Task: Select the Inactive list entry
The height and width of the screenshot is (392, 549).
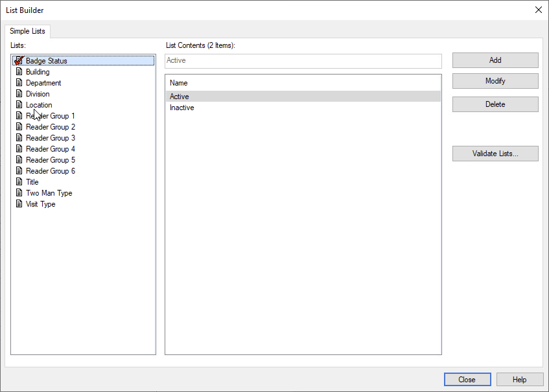Action: 182,108
